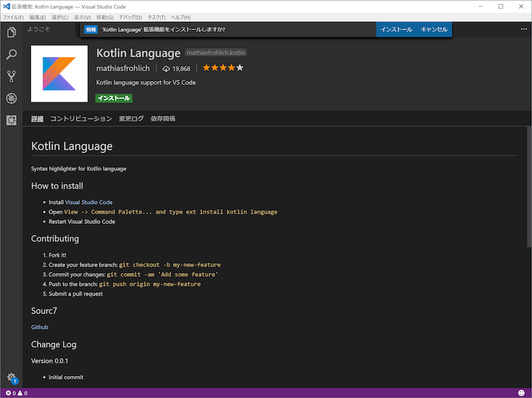The width and height of the screenshot is (532, 398).
Task: Open the ヘルプ(H) menu
Action: coord(180,17)
